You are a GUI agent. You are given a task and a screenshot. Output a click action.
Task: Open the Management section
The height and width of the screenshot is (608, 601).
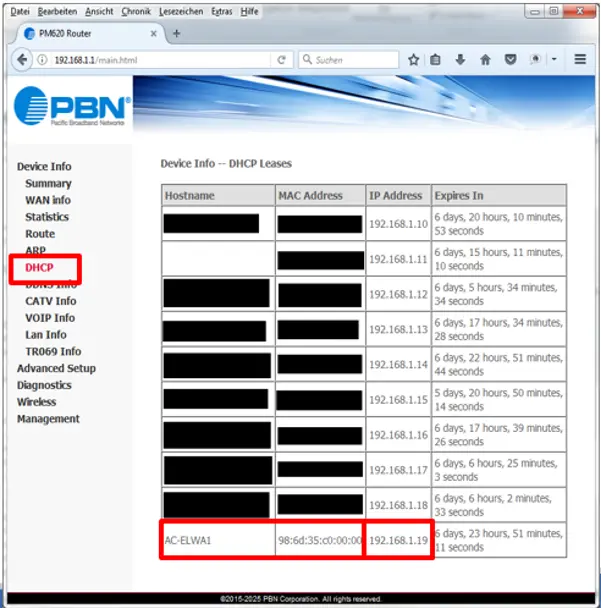pyautogui.click(x=48, y=419)
